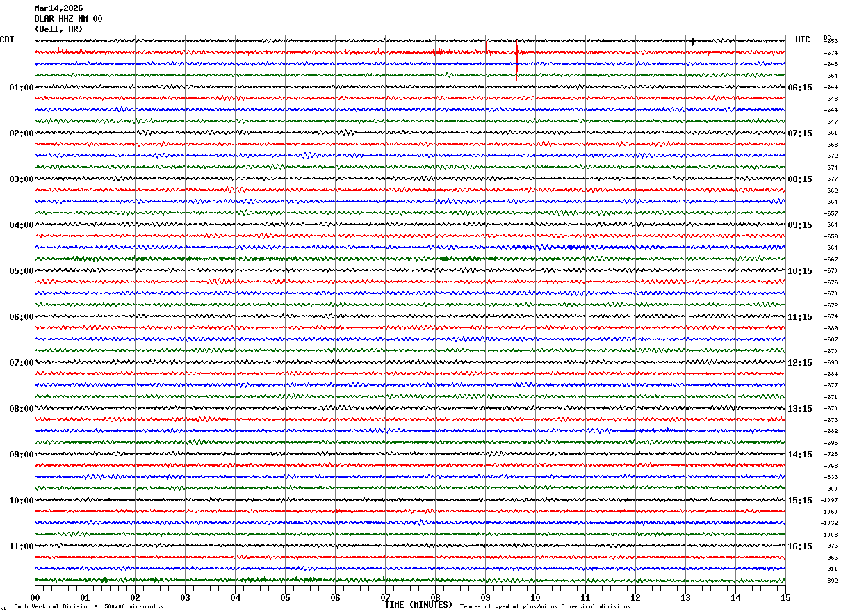841x616 pixels.
Task: Click the 06:15 UTC time label
Action: click(799, 88)
